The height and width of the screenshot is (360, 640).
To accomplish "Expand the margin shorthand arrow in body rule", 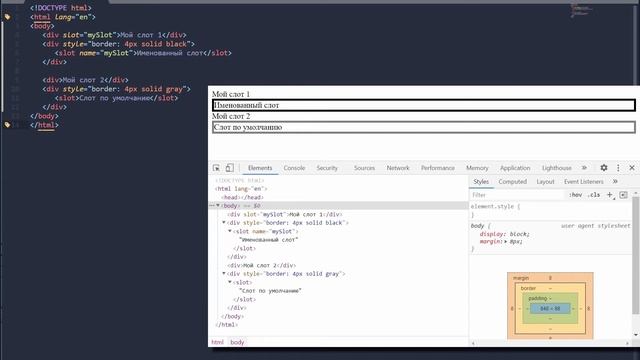I will (x=506, y=242).
